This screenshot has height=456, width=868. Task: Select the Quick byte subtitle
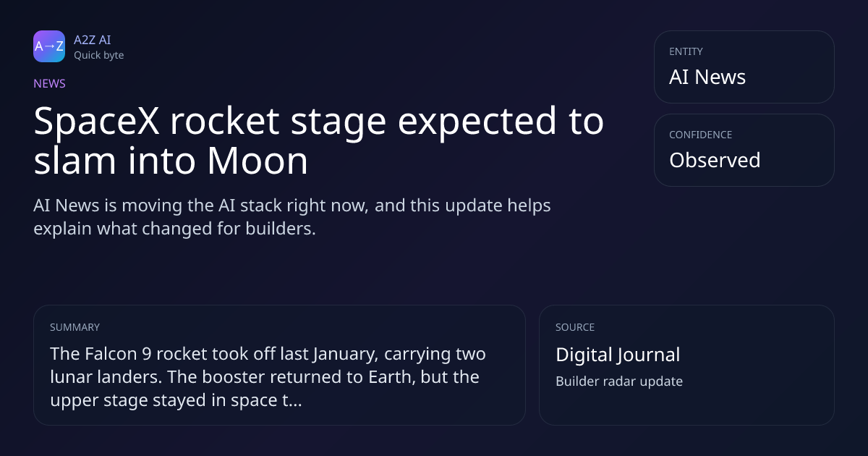point(98,55)
